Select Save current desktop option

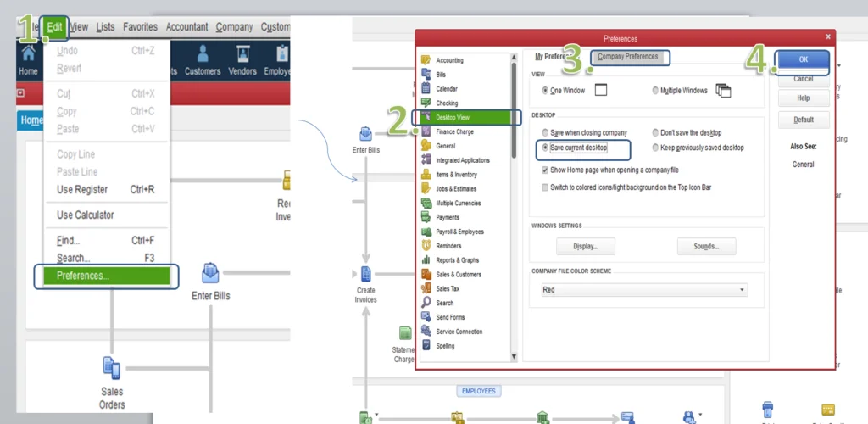545,148
